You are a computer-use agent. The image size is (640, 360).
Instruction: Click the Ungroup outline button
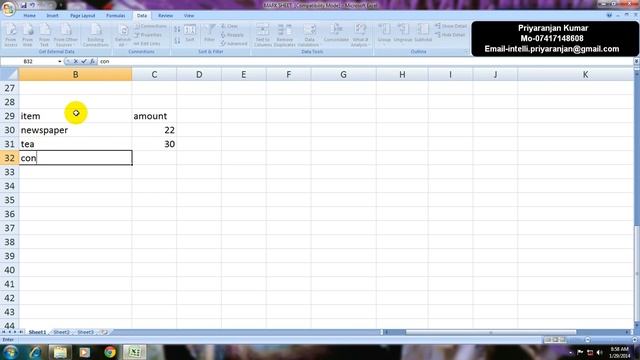tap(402, 33)
